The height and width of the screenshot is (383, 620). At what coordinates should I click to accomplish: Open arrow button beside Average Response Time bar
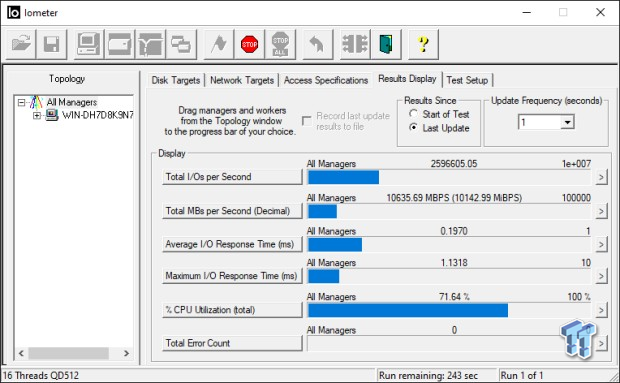(601, 245)
